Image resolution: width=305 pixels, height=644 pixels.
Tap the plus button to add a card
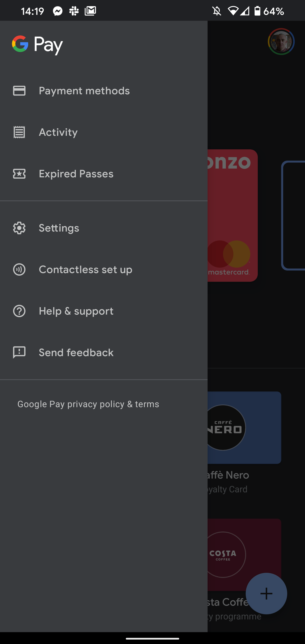point(266,593)
